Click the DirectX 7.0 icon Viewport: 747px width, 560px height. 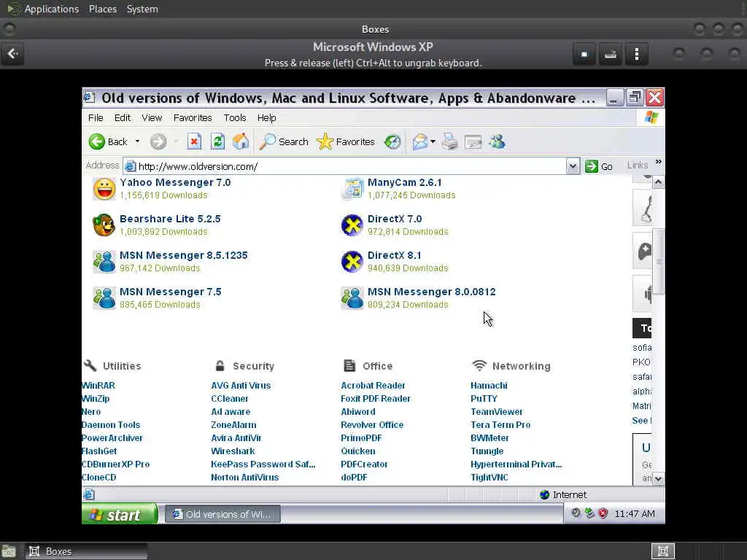click(x=352, y=225)
